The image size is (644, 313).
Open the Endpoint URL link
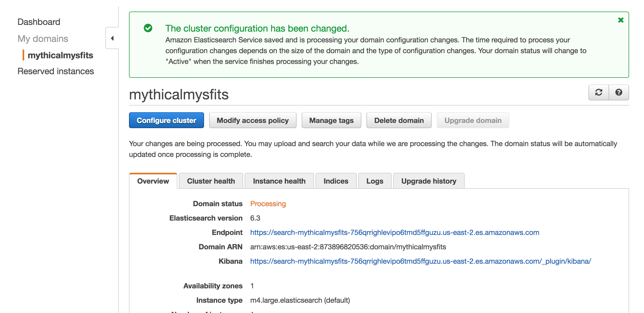pyautogui.click(x=395, y=232)
